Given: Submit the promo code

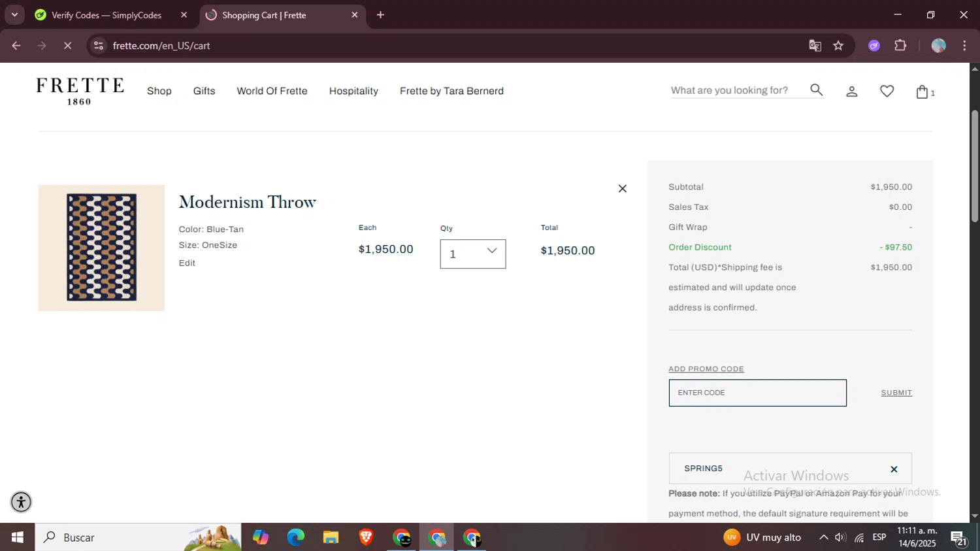Looking at the screenshot, I should (x=896, y=393).
